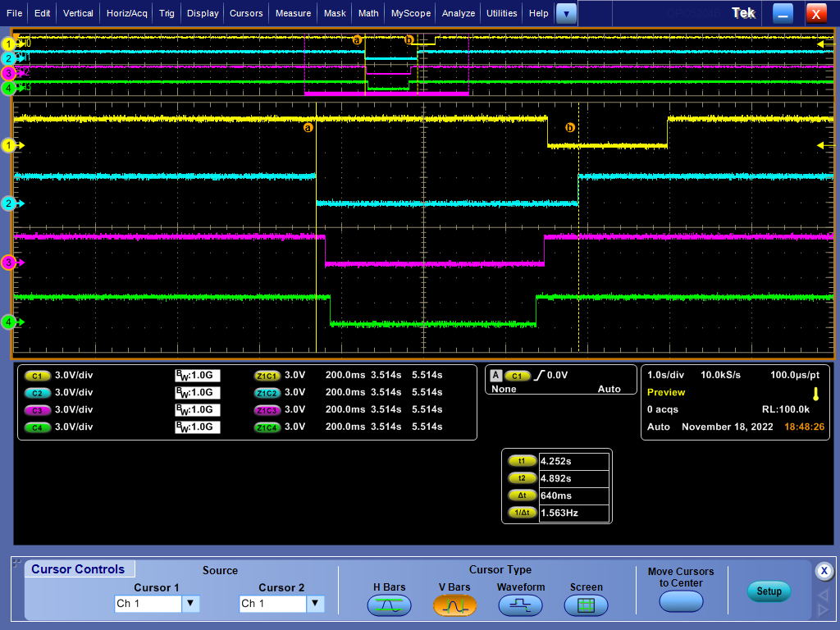This screenshot has height=630, width=840.
Task: Click the C3 bandwidth 1.0G indicator
Action: [x=198, y=410]
